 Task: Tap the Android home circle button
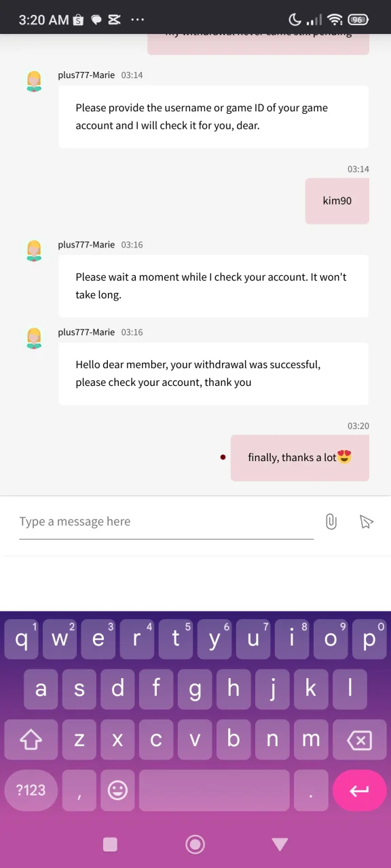pyautogui.click(x=195, y=844)
